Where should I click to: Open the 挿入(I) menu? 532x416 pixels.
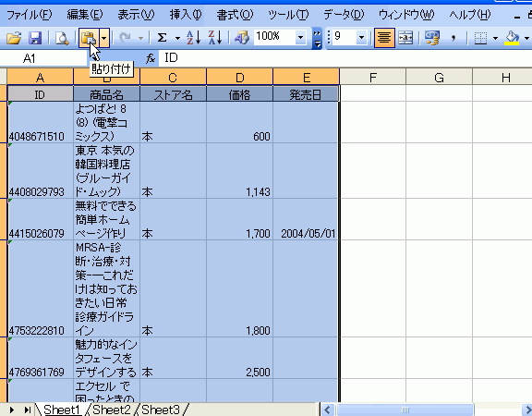pos(186,15)
